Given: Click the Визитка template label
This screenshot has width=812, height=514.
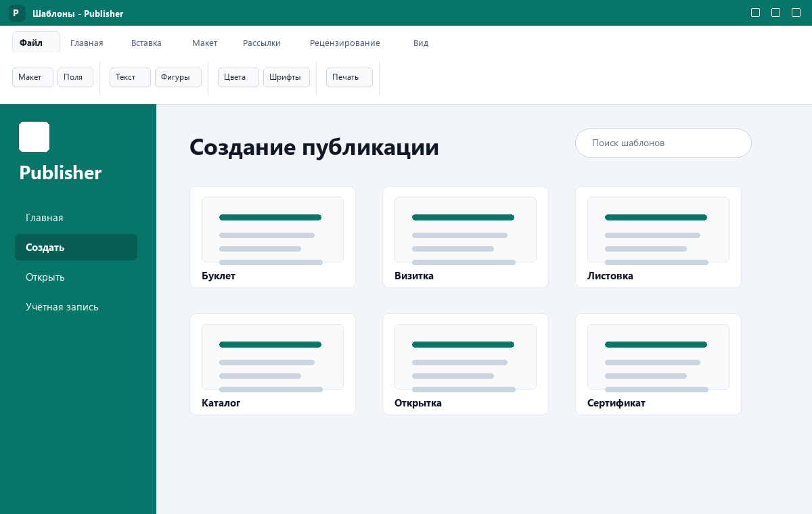Looking at the screenshot, I should [414, 276].
